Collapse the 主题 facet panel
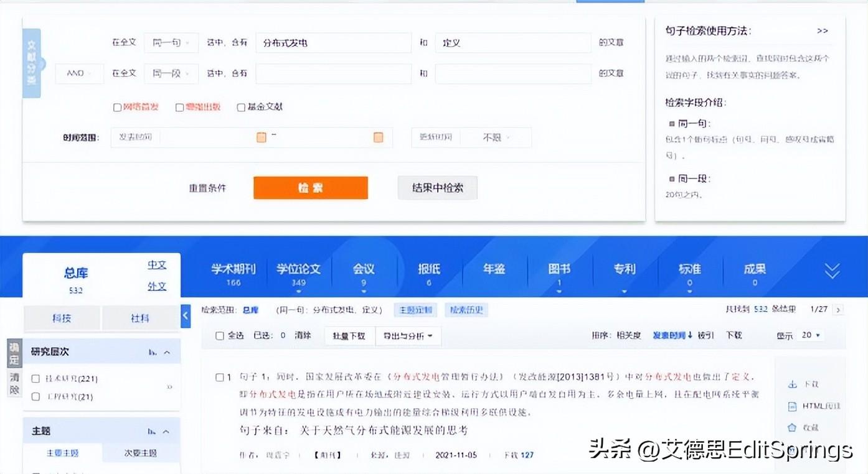This screenshot has height=474, width=868. 167,431
